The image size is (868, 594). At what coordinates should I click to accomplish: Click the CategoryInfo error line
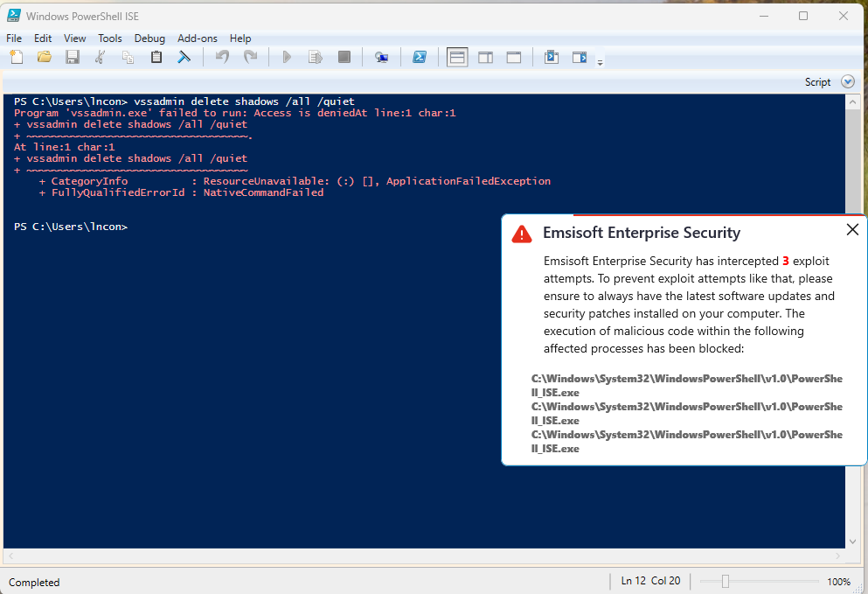[295, 181]
